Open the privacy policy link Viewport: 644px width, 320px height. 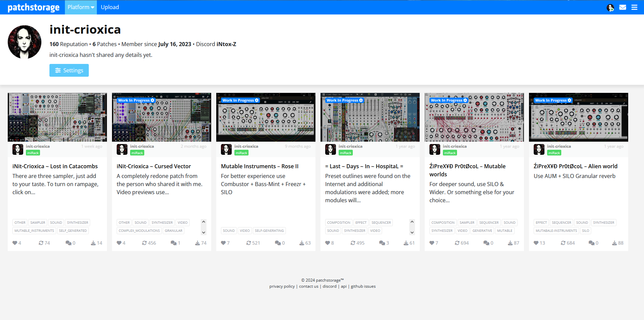282,286
